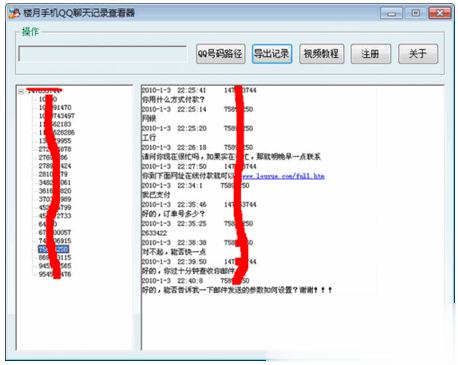Click the message 好的，订单号多少？

coord(173,214)
